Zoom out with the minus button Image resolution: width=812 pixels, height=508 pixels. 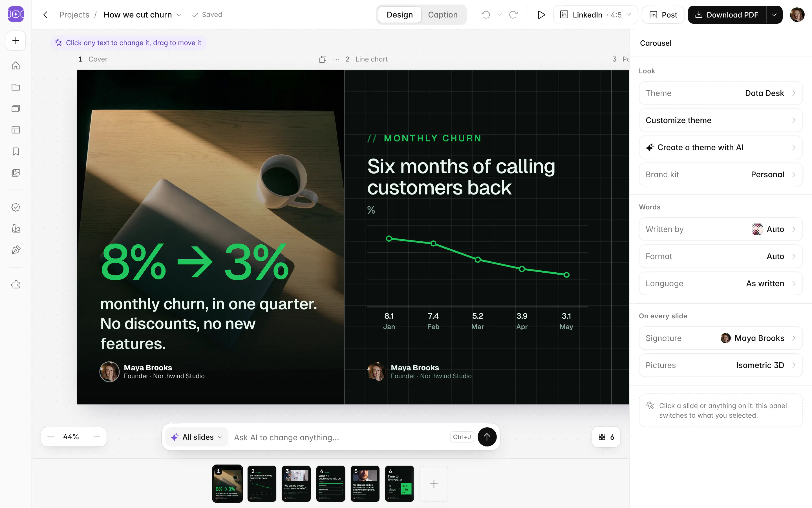point(51,437)
